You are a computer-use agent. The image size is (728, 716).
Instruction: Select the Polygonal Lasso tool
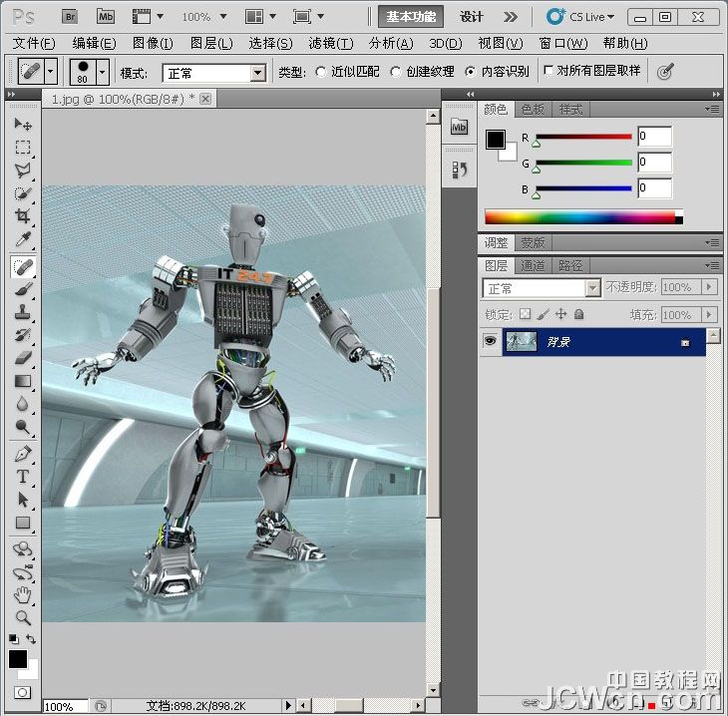point(22,171)
